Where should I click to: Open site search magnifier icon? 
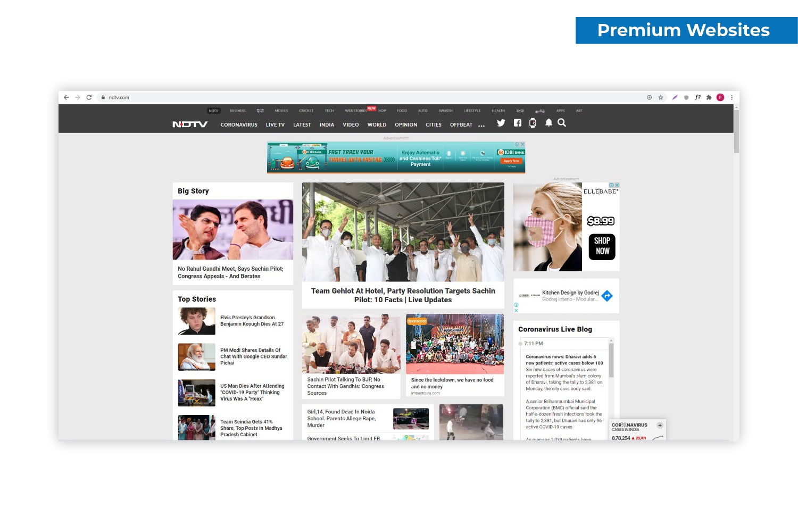pos(562,123)
